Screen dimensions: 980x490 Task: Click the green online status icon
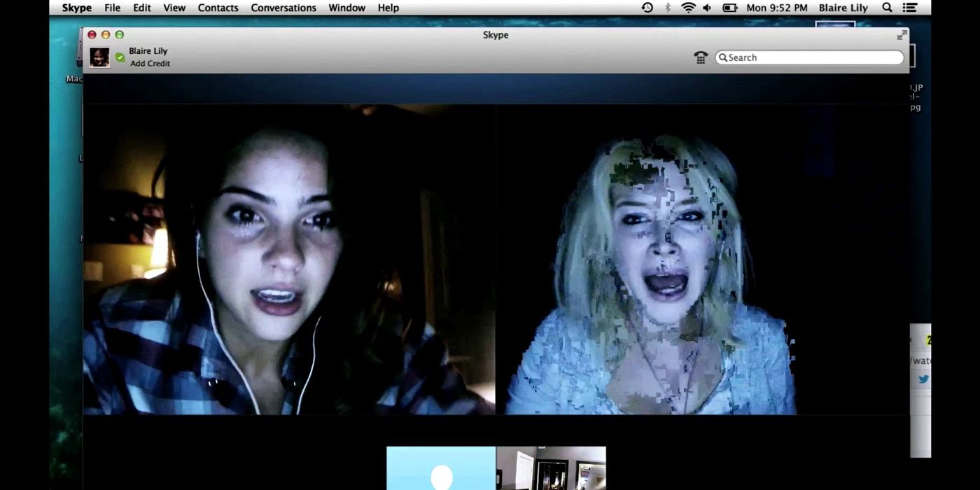120,57
